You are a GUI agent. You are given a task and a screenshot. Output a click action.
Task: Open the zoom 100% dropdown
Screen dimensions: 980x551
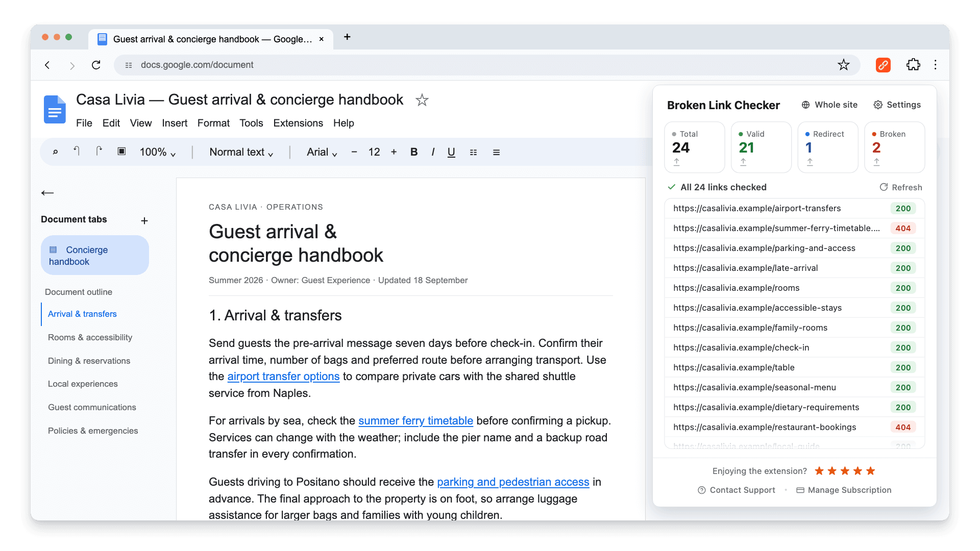coord(158,152)
